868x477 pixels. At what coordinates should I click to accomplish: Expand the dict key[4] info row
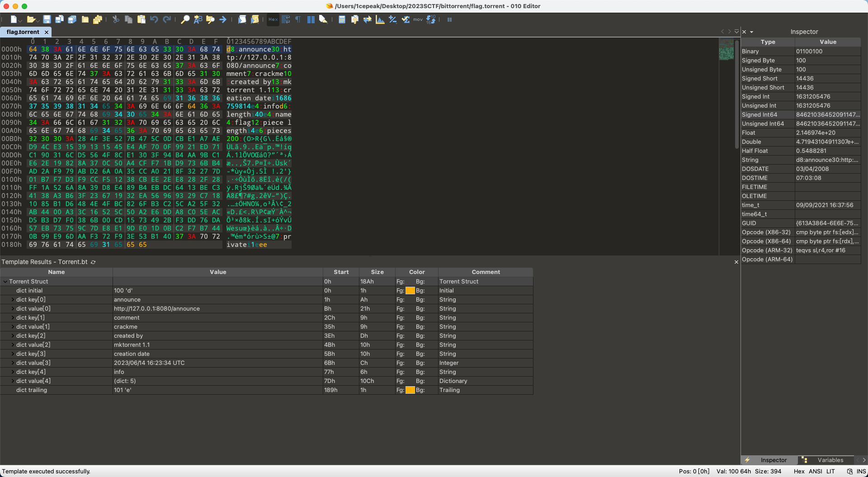(x=13, y=372)
